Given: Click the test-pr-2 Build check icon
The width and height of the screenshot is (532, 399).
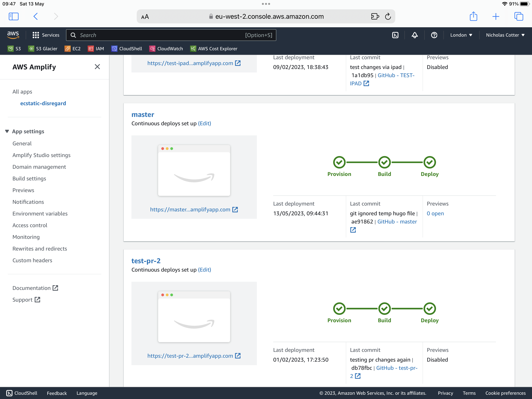Looking at the screenshot, I should point(384,309).
